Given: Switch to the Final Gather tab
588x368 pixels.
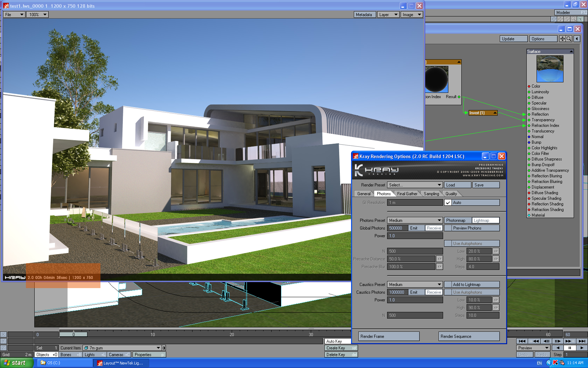Looking at the screenshot, I should [407, 194].
